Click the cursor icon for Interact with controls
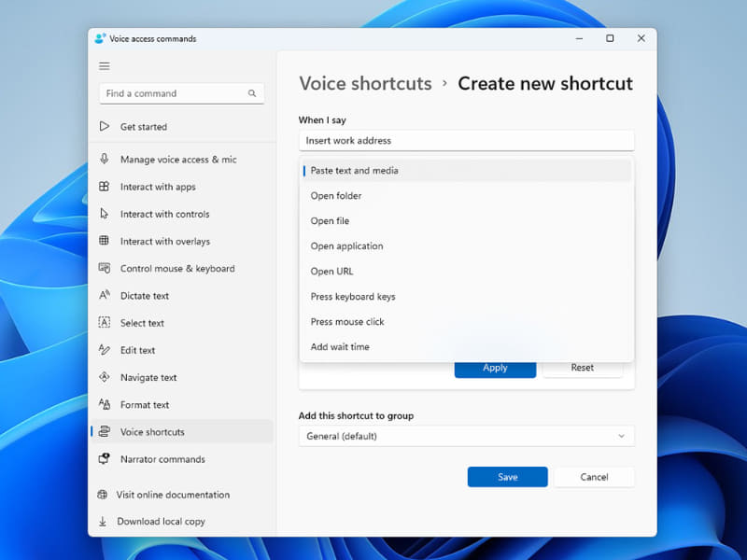The width and height of the screenshot is (747, 560). point(105,214)
